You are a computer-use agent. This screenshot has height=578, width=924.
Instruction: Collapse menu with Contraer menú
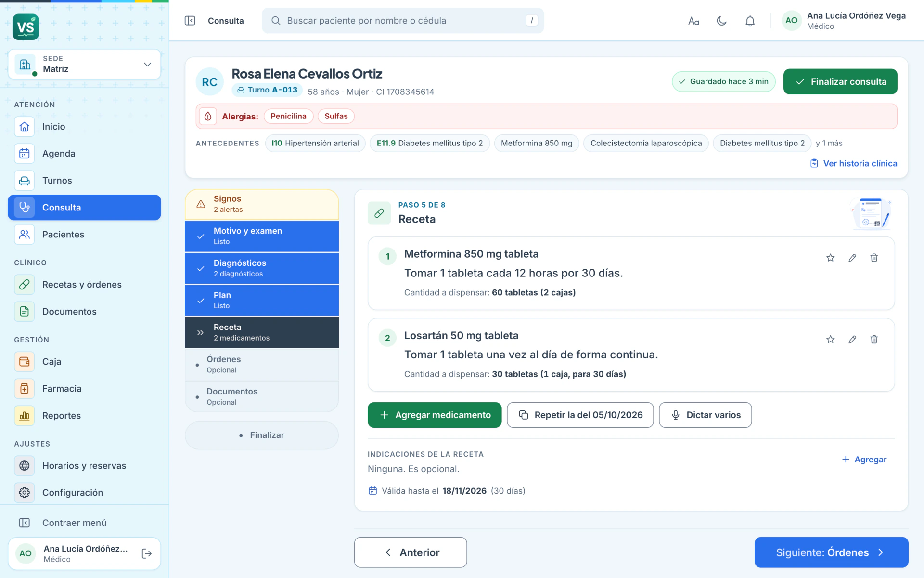click(84, 523)
